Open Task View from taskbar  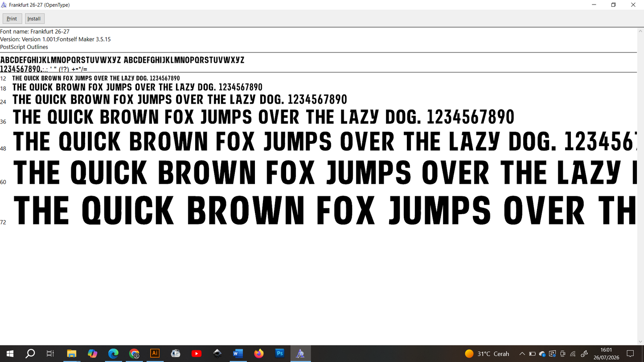tap(50, 354)
